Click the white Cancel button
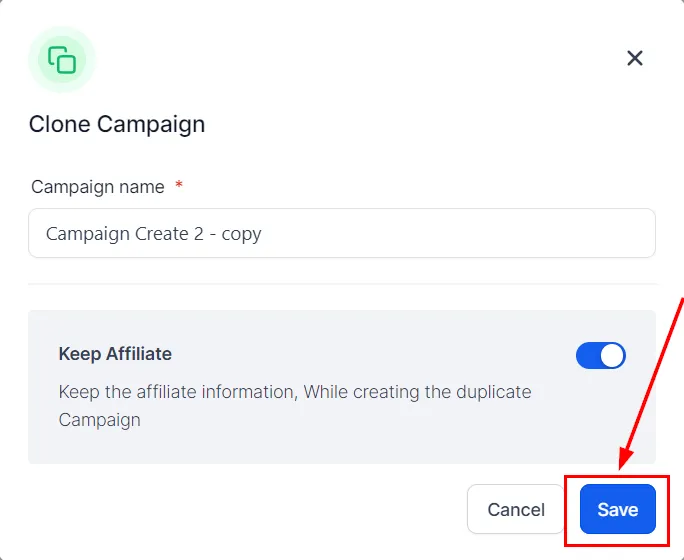This screenshot has height=560, width=684. coord(516,509)
